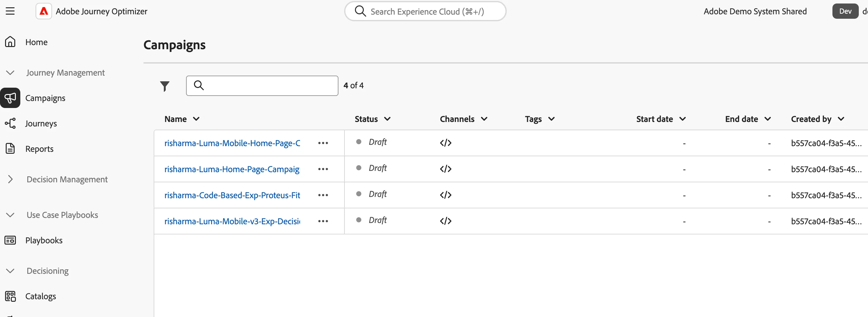This screenshot has height=317, width=868.
Task: Click the Adobe logo icon
Action: point(44,11)
